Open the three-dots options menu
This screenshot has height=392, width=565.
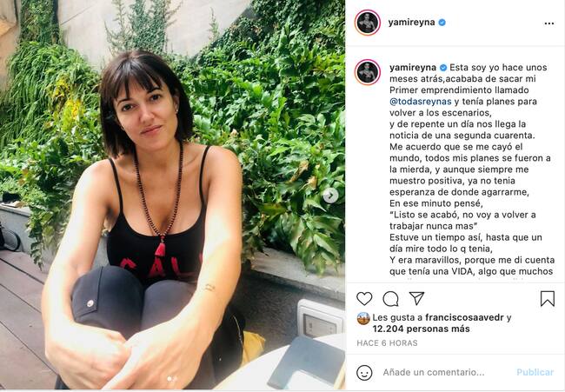(549, 23)
